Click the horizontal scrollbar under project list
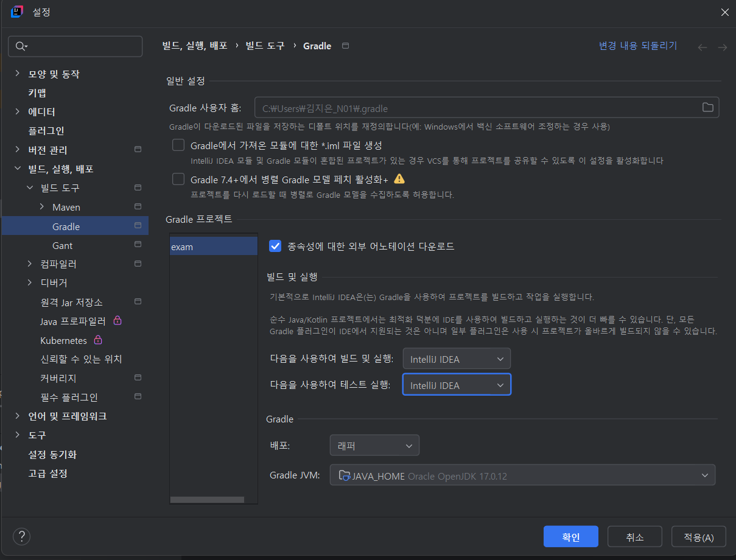The height and width of the screenshot is (560, 736). (x=207, y=499)
